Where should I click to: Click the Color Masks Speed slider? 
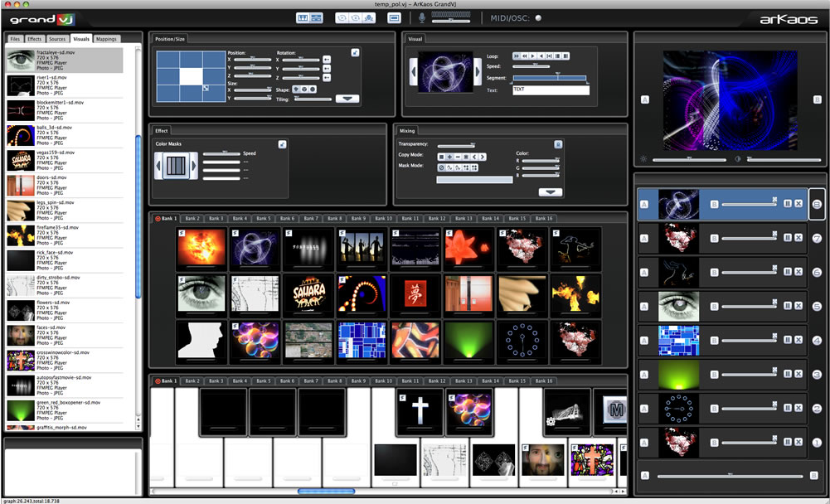pyautogui.click(x=221, y=153)
